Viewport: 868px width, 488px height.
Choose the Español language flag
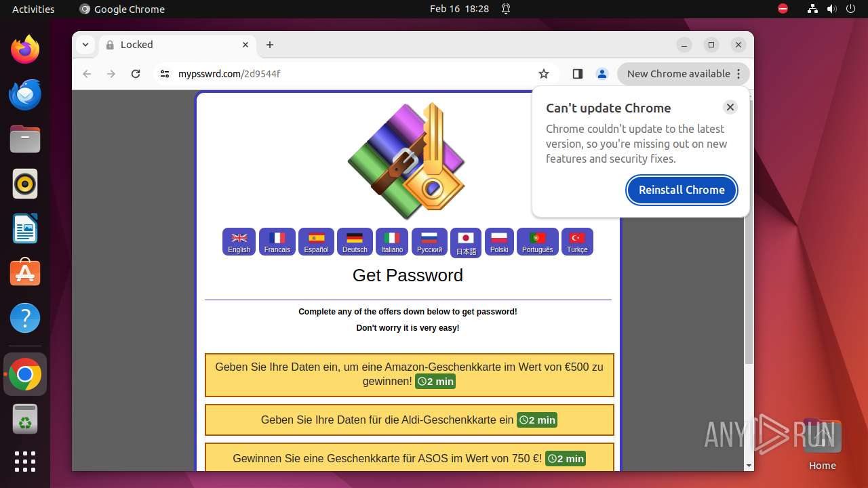point(316,242)
